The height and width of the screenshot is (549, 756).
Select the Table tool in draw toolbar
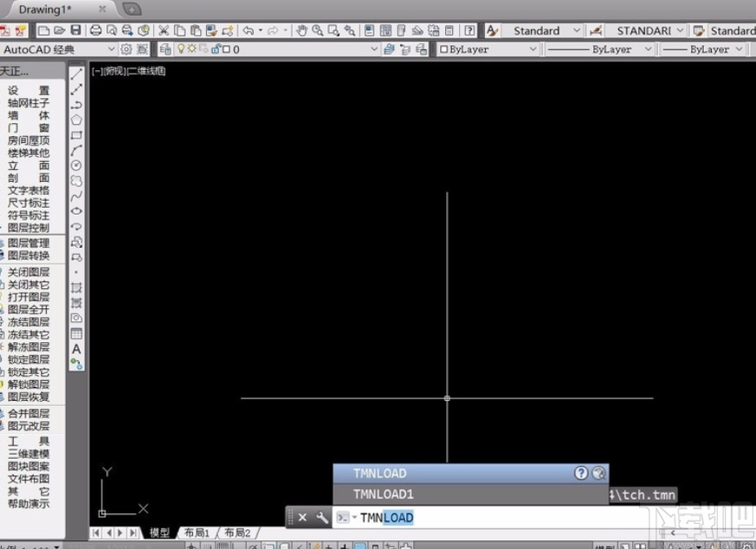click(x=76, y=333)
